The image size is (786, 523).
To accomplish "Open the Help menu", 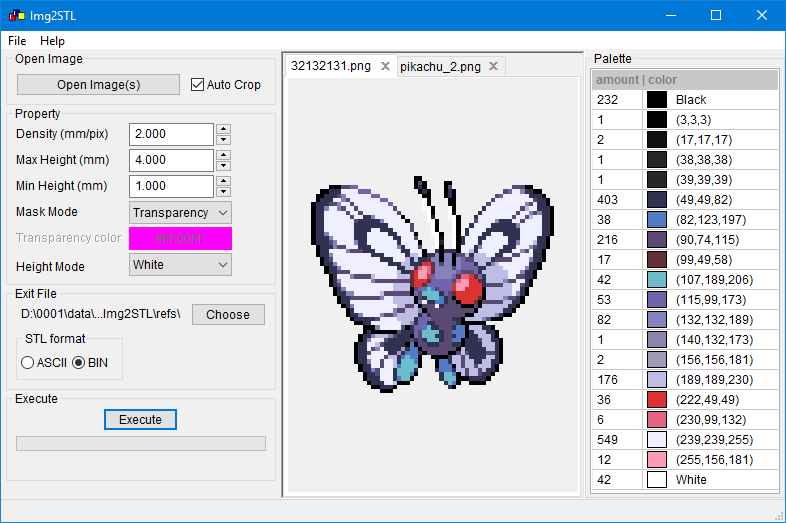I will tap(52, 41).
